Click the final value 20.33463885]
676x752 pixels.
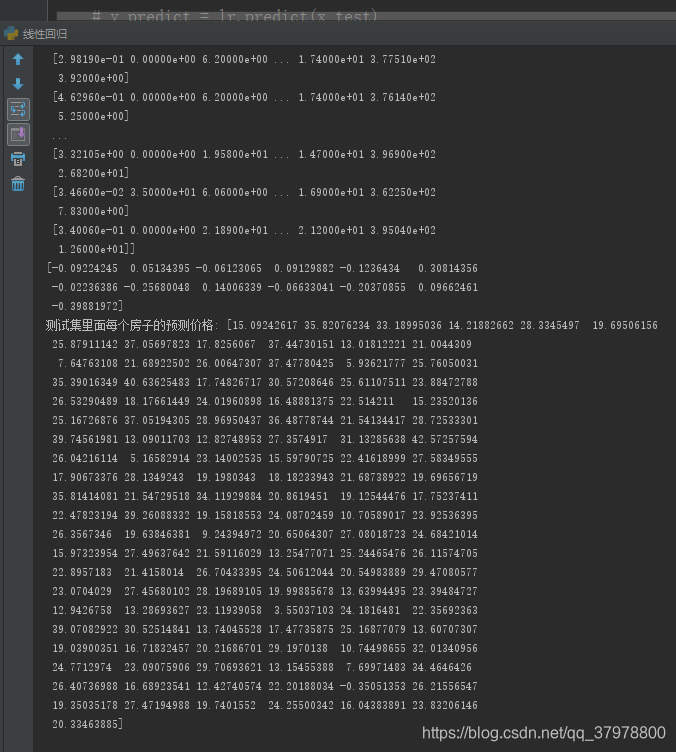[88, 724]
